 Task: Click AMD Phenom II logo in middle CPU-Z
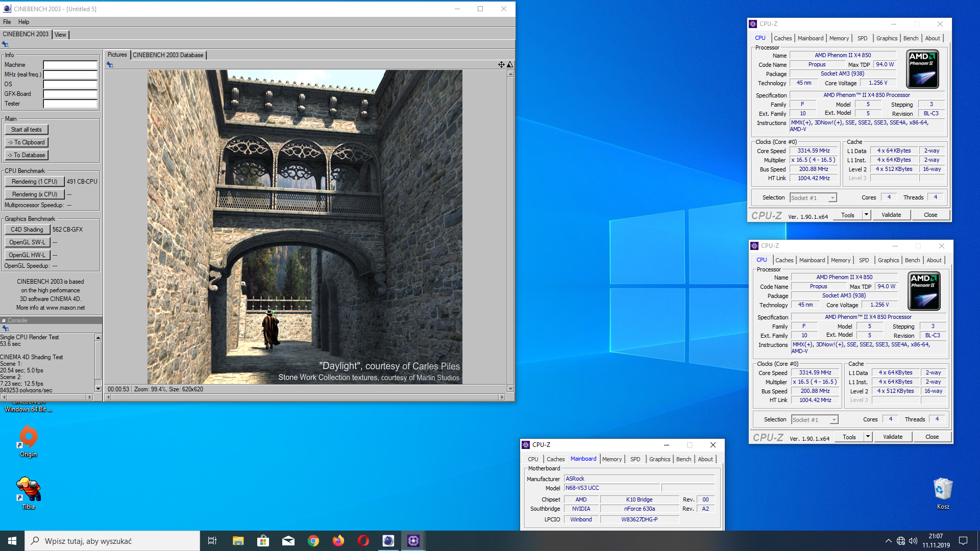tap(924, 291)
